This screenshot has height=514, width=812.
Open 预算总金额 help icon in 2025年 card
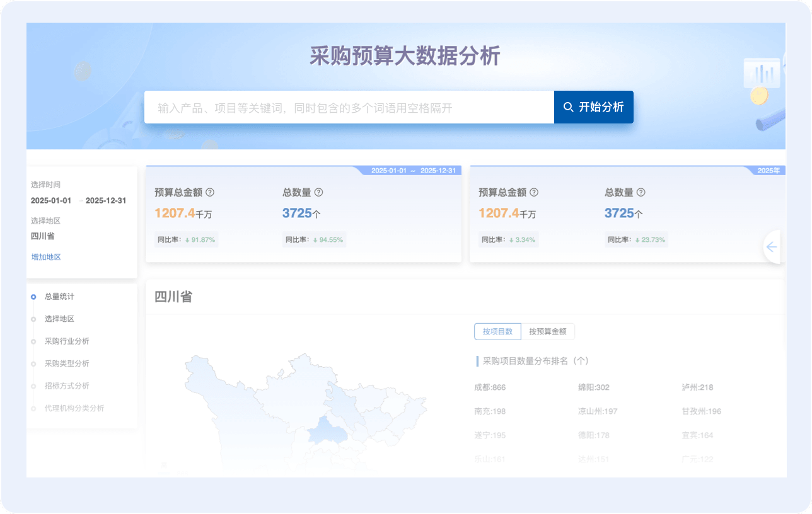click(534, 193)
